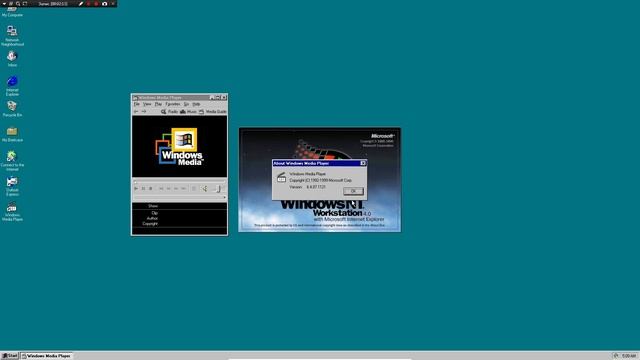This screenshot has height=360, width=640.
Task: Open the dropdown arrow in top viewer bar
Action: pyautogui.click(x=4, y=4)
